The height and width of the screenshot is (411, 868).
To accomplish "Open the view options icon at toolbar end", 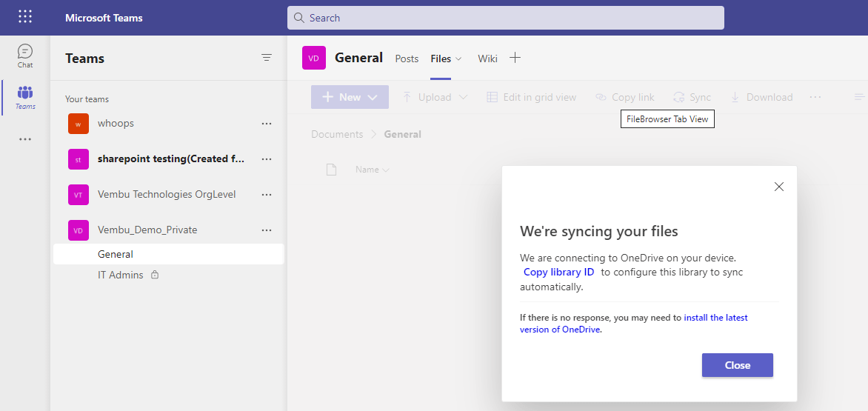I will [x=859, y=97].
